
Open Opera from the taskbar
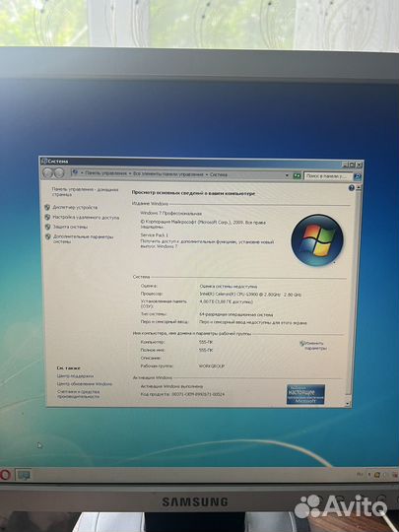click(x=4, y=475)
